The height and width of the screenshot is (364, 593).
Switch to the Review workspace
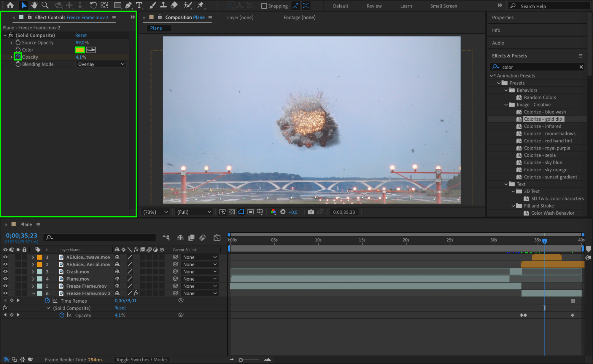click(x=374, y=6)
